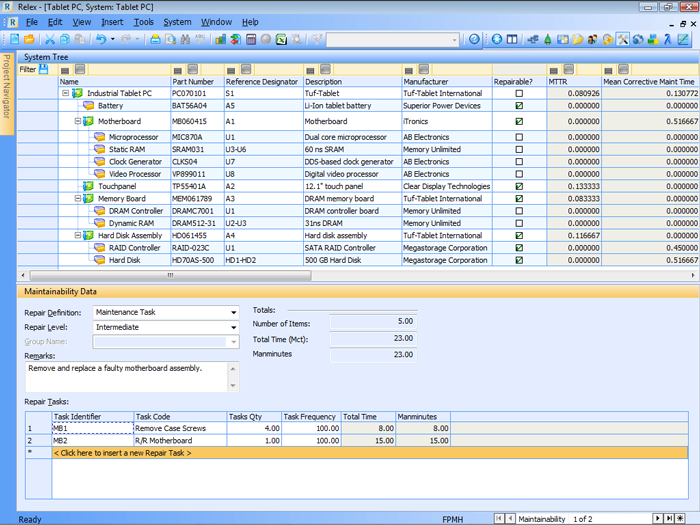Click the Find binoculars icon

(185, 39)
